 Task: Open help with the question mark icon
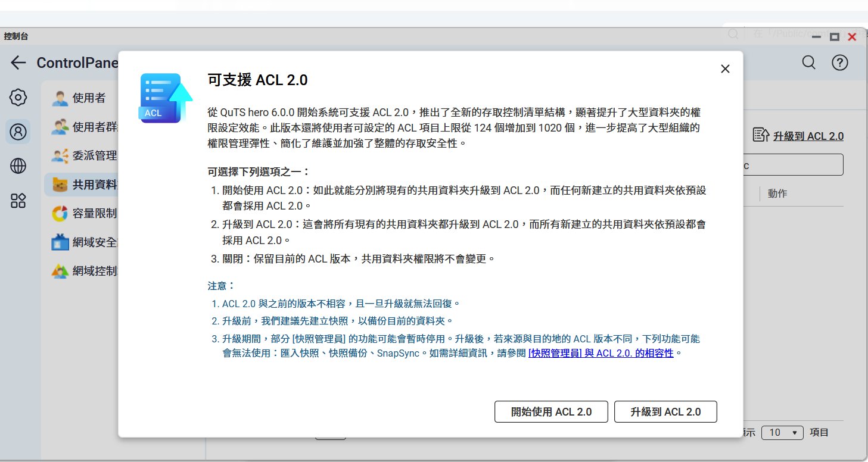point(839,63)
